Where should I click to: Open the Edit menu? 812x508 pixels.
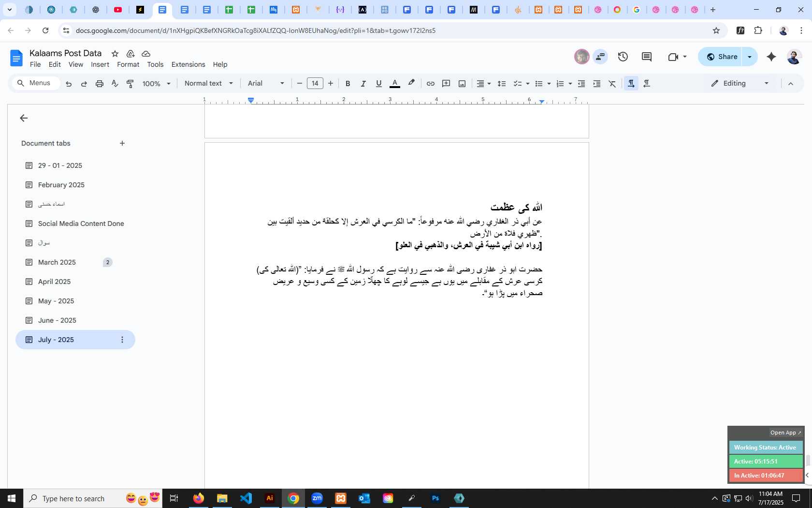[55, 64]
